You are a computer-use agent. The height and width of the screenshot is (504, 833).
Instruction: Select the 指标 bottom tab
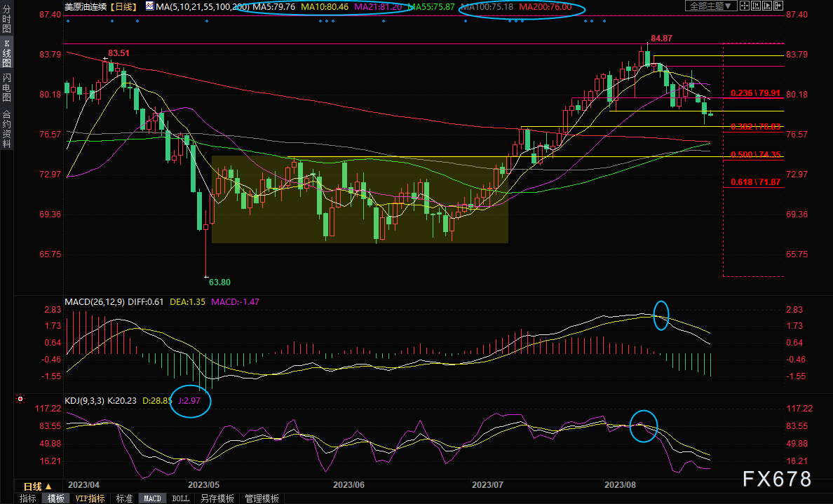(x=27, y=498)
